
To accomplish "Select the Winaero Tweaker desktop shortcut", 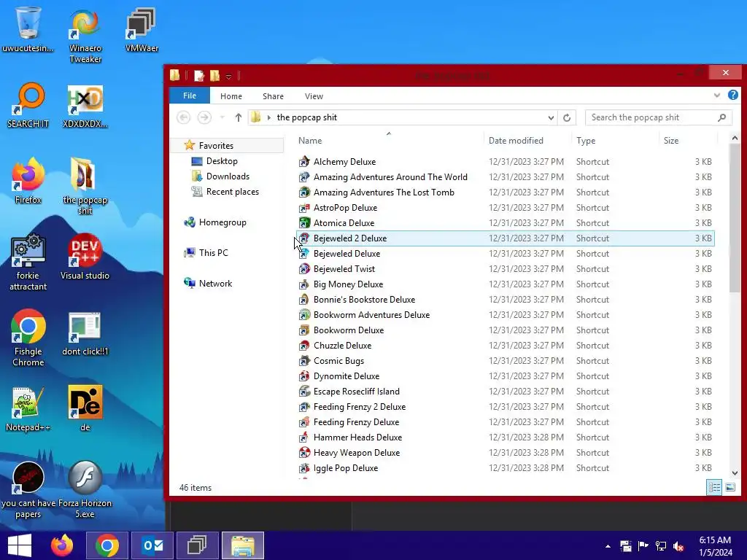I will click(85, 36).
